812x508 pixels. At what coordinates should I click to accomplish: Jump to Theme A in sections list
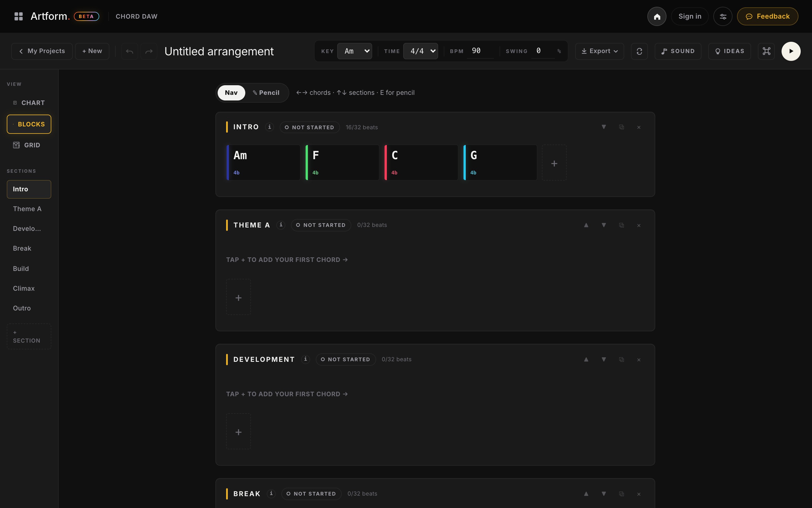point(29,209)
